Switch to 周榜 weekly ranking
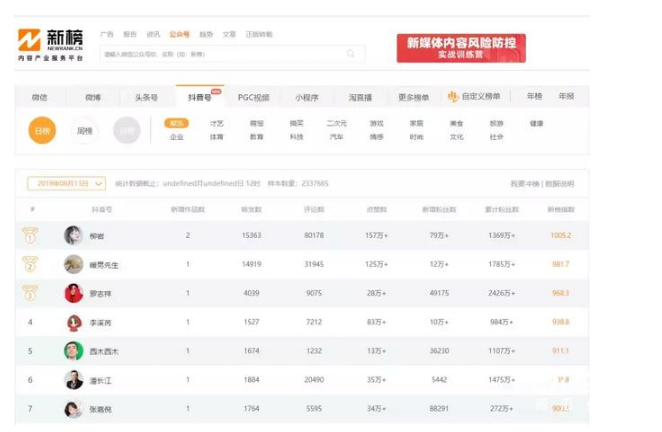The width and height of the screenshot is (662, 432). tap(85, 131)
